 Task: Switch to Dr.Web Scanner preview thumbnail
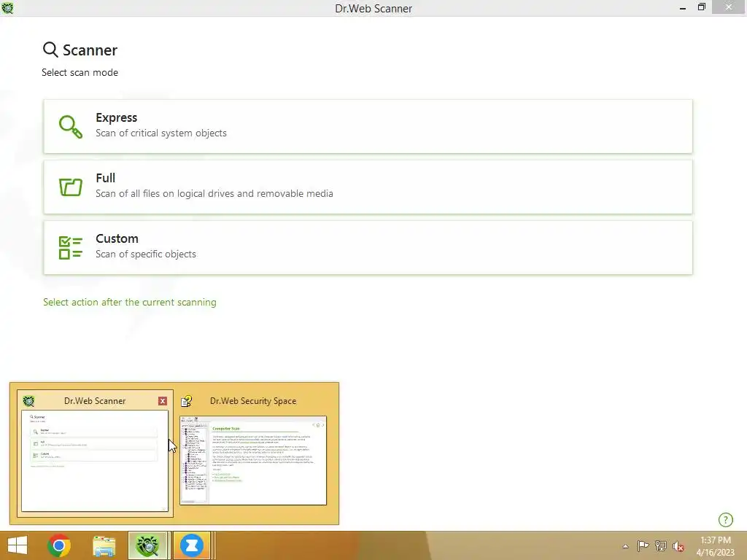95,461
